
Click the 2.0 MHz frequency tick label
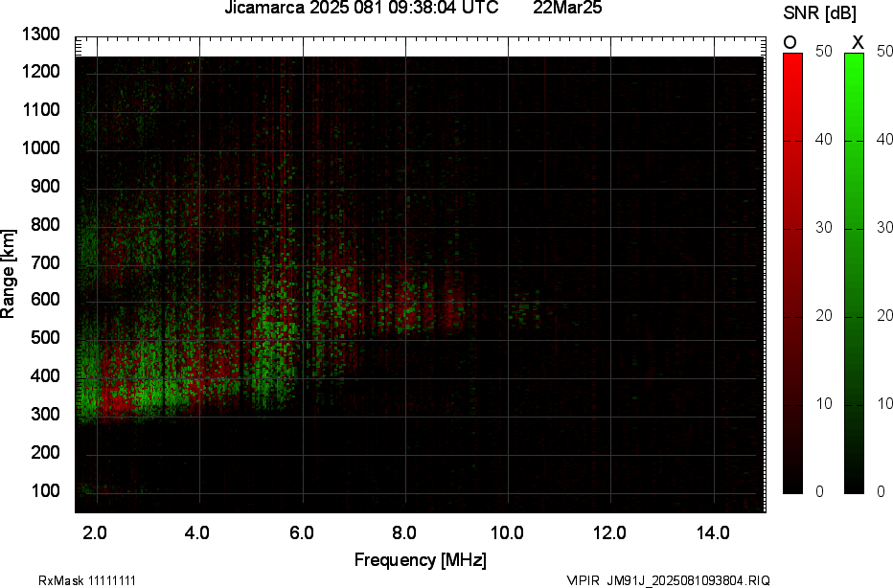click(96, 532)
